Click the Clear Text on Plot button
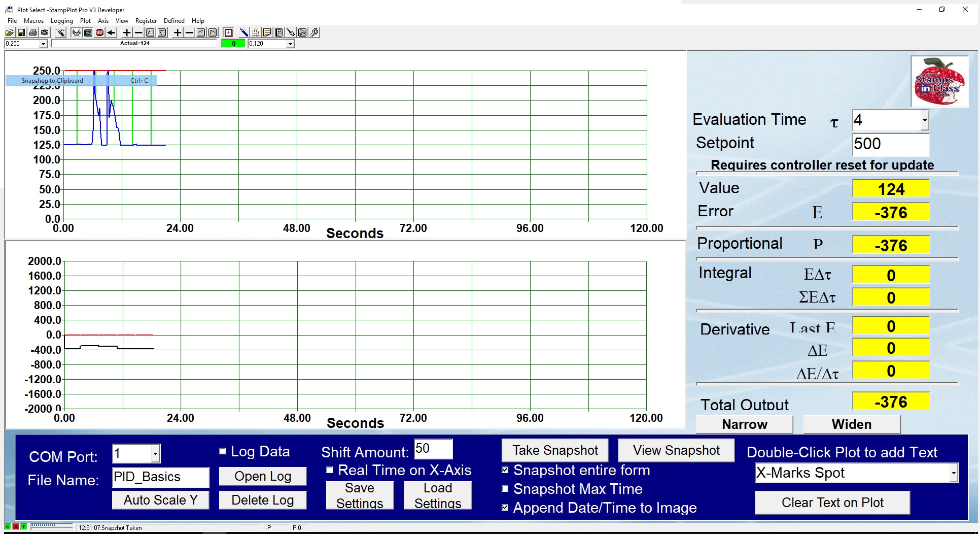 pos(832,503)
